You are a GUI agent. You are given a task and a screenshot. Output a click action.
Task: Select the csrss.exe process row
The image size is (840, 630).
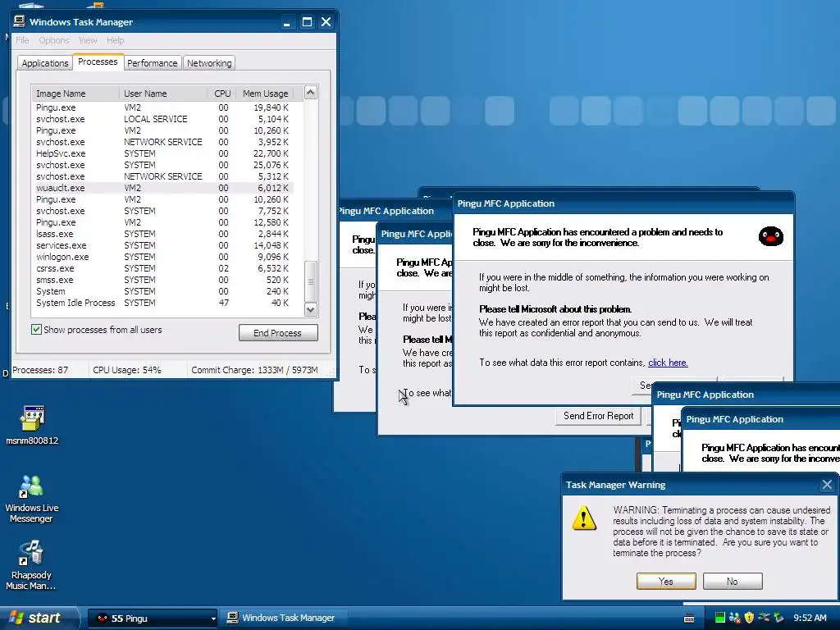[163, 268]
